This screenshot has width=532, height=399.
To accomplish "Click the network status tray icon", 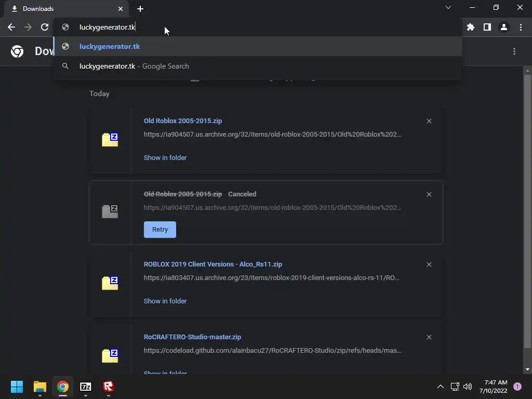I will click(455, 387).
